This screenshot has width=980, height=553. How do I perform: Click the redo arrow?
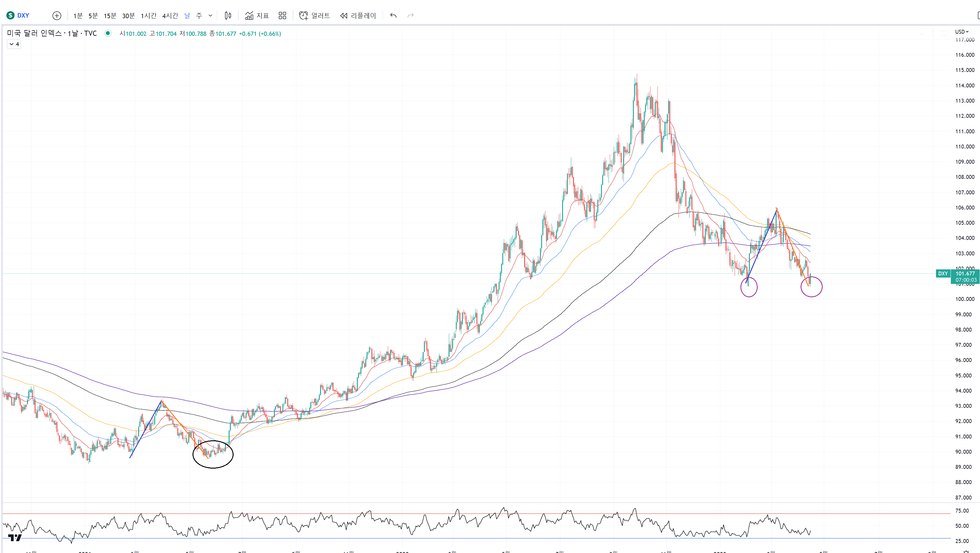pyautogui.click(x=411, y=15)
